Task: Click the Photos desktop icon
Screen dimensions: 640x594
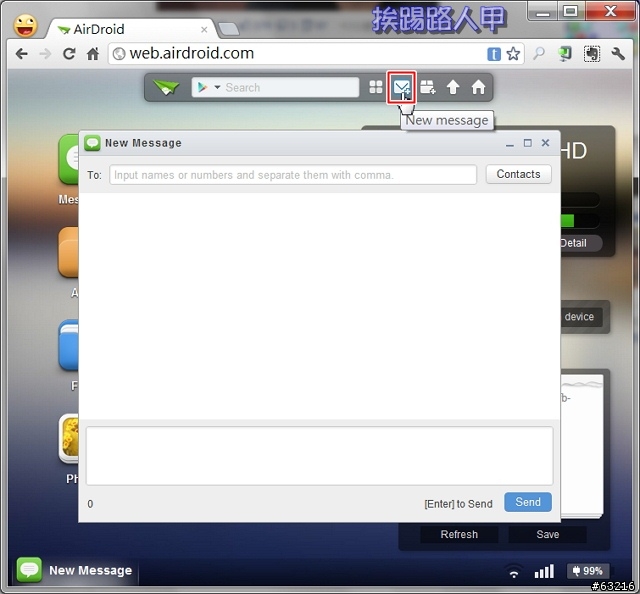Action: tap(69, 438)
